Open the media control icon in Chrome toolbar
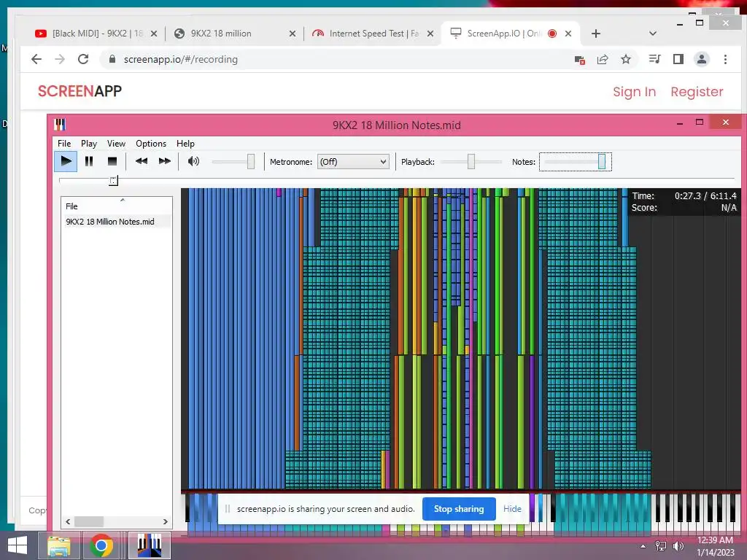 654,59
